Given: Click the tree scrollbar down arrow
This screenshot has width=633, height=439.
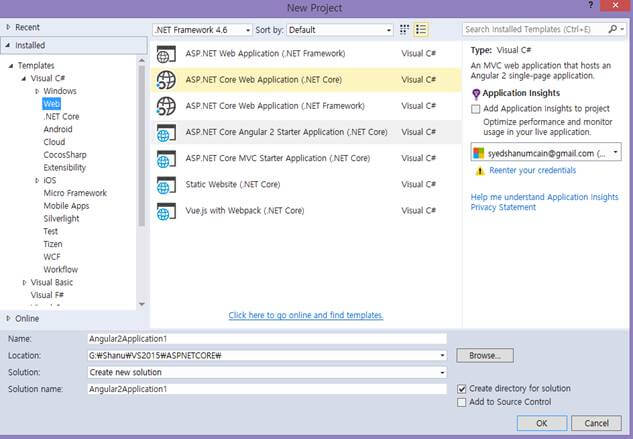Looking at the screenshot, I should coord(142,304).
